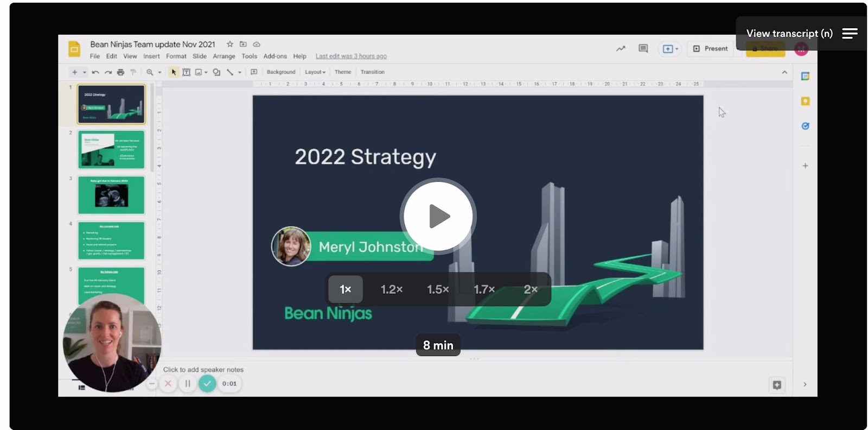Switch to filmstrip view icon
The height and width of the screenshot is (430, 868).
(81, 388)
